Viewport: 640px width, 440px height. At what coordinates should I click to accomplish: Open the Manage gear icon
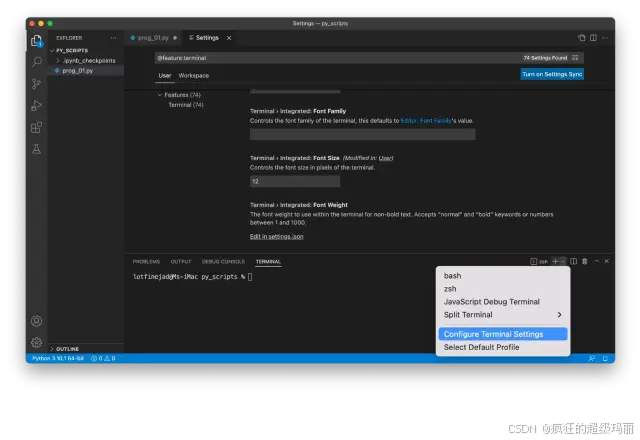[36, 342]
